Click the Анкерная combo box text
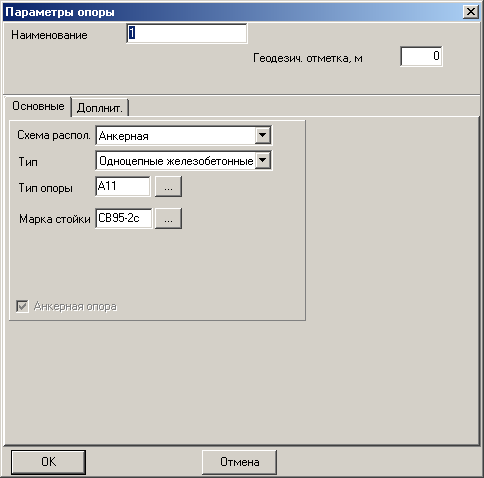 point(175,136)
